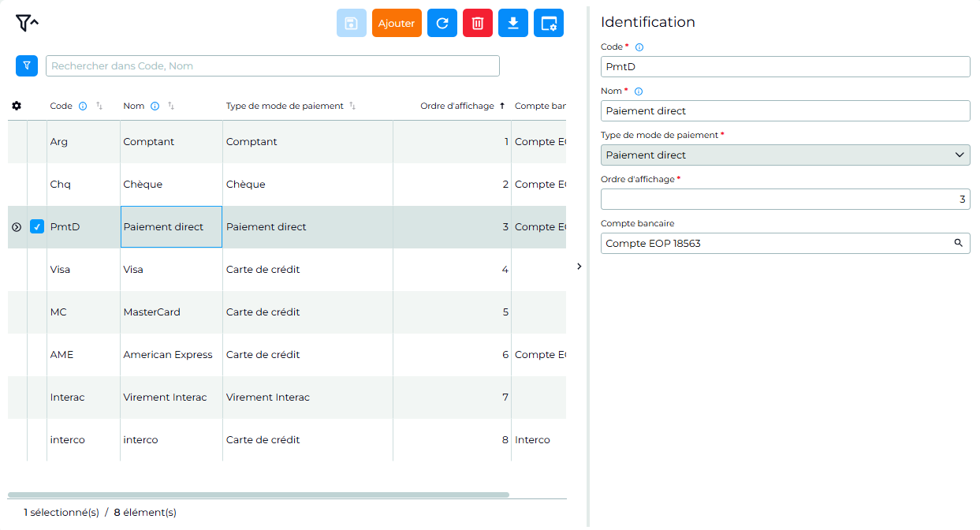980x530 pixels.
Task: Click blue filter button beside search
Action: pos(27,65)
